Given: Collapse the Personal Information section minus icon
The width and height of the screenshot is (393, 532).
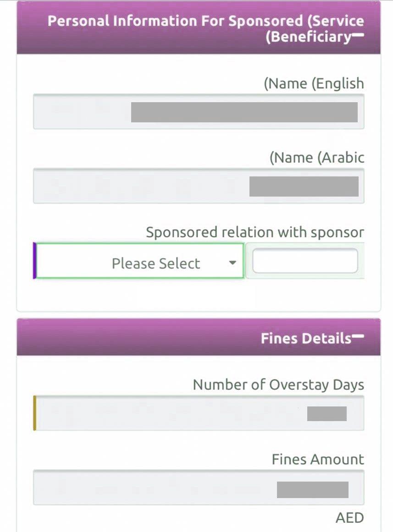Looking at the screenshot, I should 358,35.
